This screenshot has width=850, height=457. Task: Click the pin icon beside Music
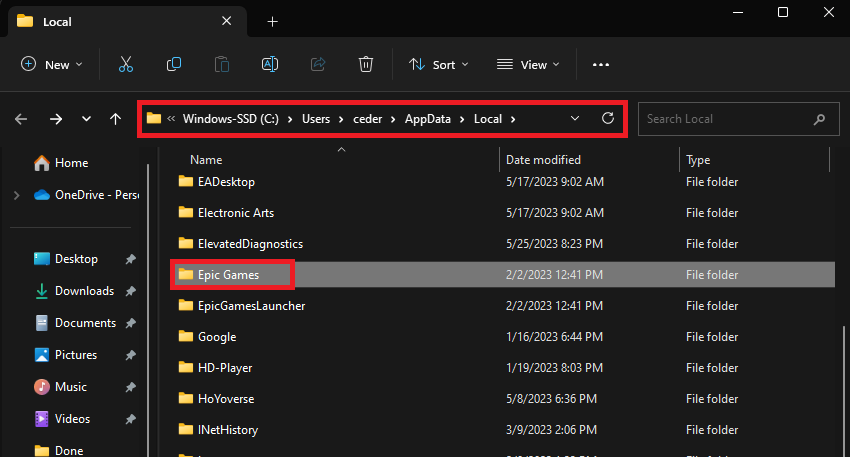pos(130,387)
